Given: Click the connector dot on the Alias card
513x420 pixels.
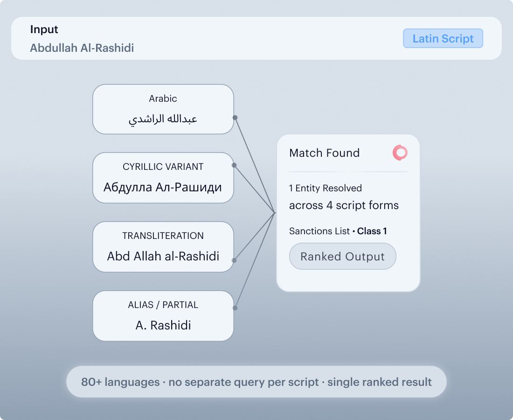Looking at the screenshot, I should (x=235, y=308).
